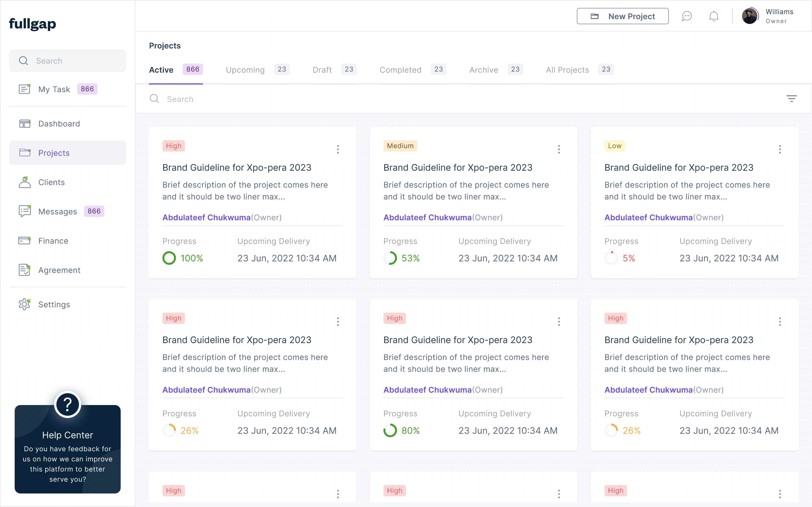
Task: Switch to the Completed projects tab
Action: [x=413, y=70]
